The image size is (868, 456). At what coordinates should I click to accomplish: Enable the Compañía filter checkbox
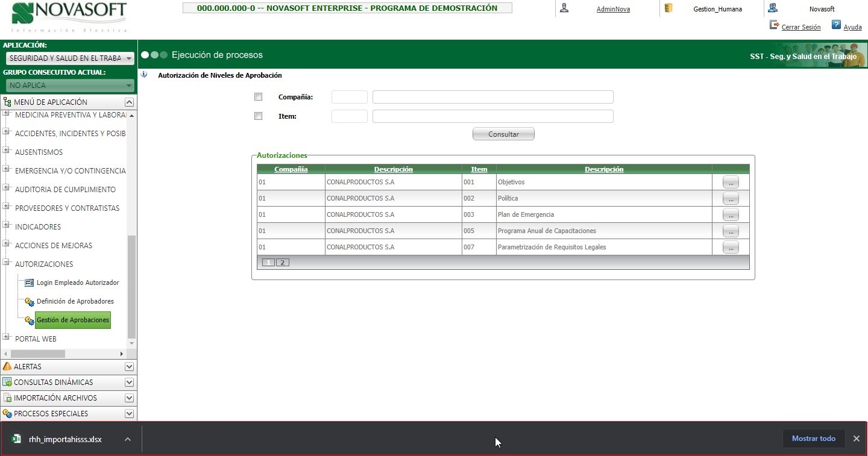point(259,97)
